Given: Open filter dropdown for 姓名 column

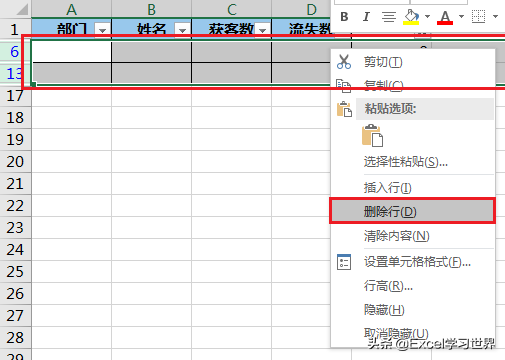Looking at the screenshot, I should coord(182,30).
